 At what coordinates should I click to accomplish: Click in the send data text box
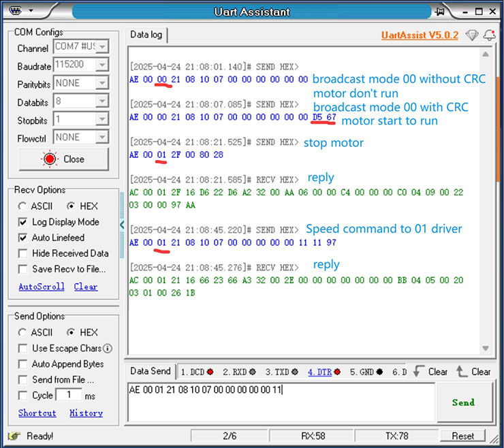click(281, 402)
